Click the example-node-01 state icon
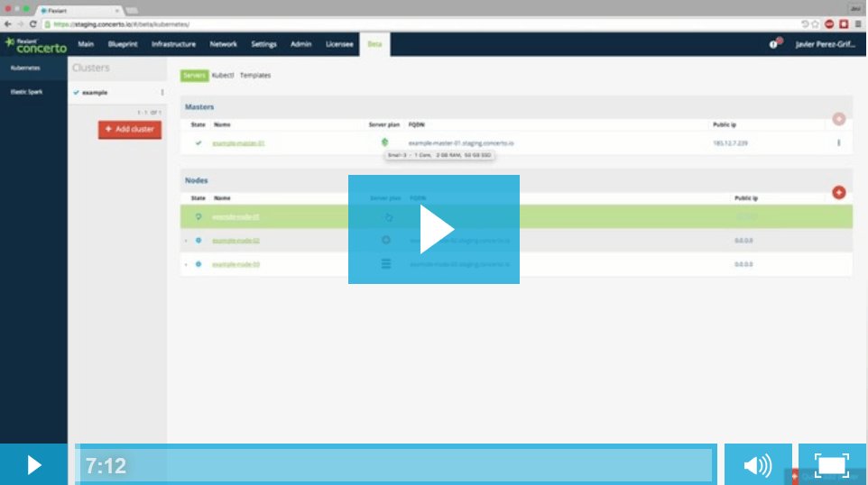Viewport: 868px width, 485px height. point(199,216)
